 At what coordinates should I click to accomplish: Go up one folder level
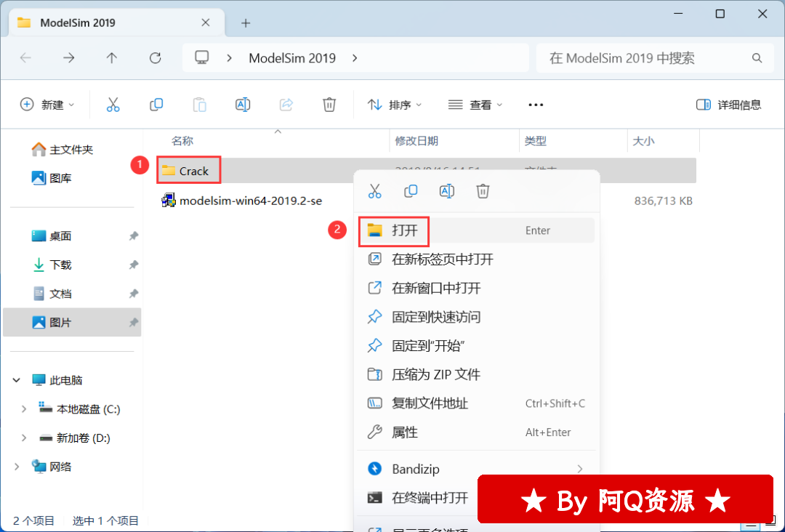112,58
